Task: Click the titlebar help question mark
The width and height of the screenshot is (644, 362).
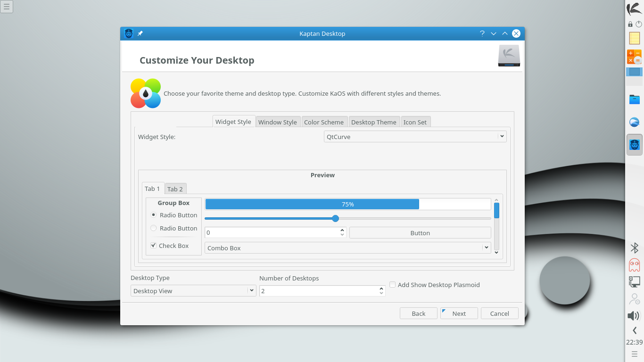Action: [482, 33]
